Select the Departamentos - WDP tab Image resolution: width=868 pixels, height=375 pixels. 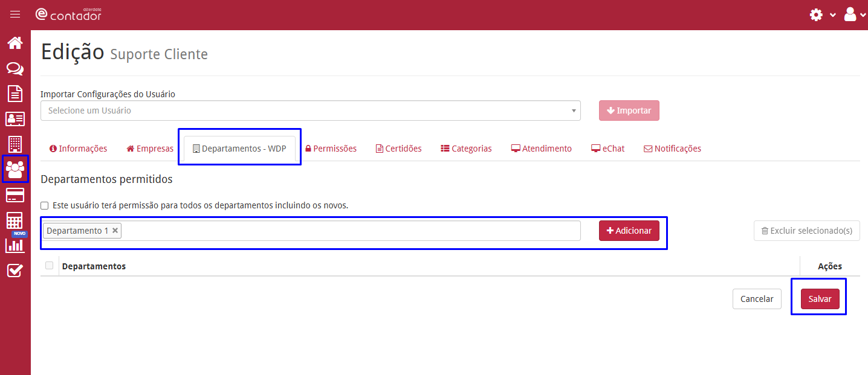[239, 149]
